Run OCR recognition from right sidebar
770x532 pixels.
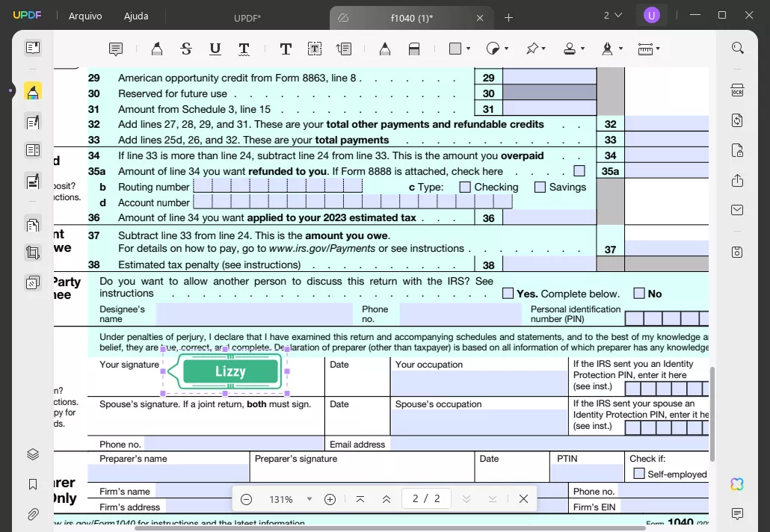click(x=738, y=90)
